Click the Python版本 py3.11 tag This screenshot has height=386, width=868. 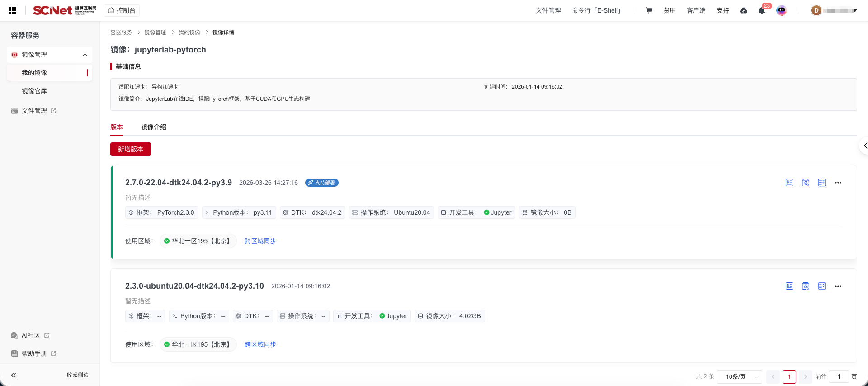click(239, 212)
